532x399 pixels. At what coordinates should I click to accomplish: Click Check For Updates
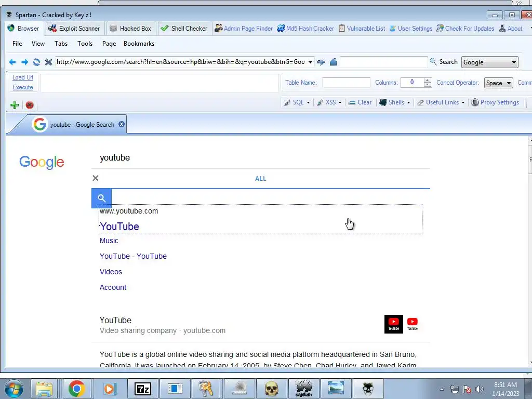(465, 29)
